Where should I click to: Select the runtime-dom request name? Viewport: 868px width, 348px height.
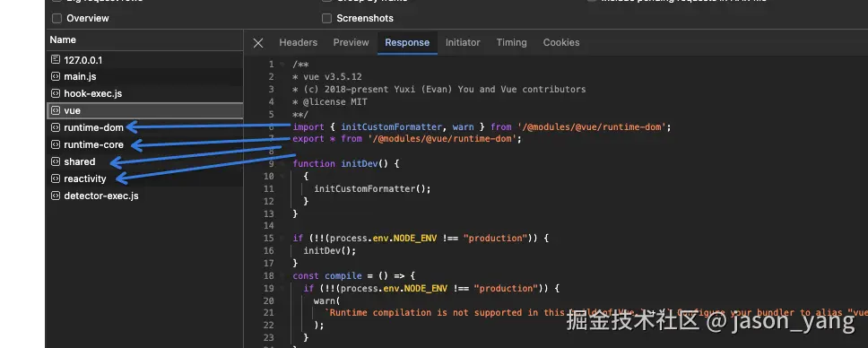93,127
